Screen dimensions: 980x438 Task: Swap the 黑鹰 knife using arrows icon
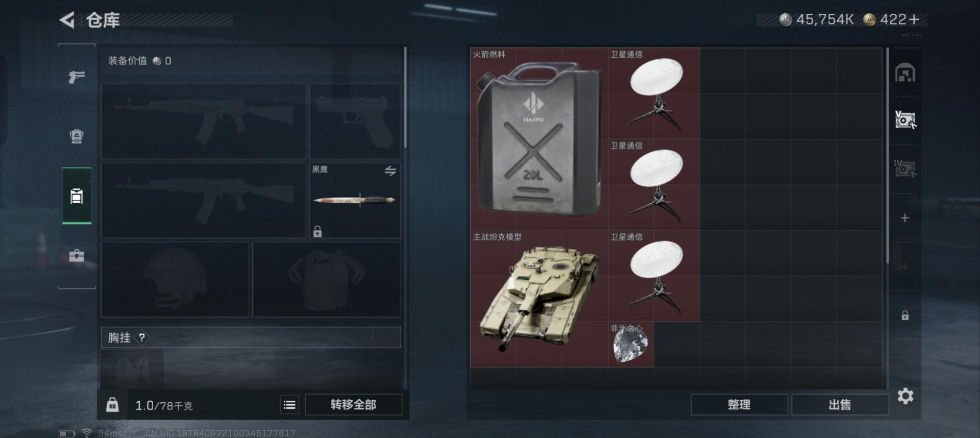pos(390,171)
